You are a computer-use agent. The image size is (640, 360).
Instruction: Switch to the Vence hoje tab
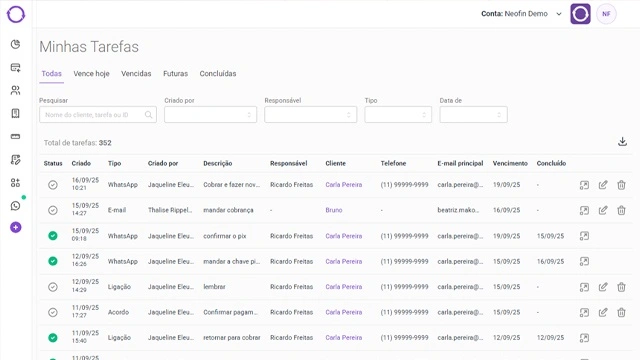[91, 73]
